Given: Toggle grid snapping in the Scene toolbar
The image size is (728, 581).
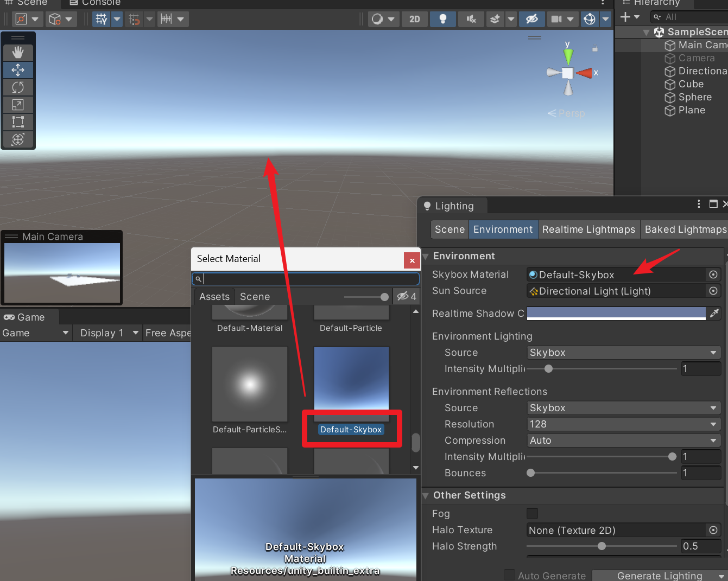Looking at the screenshot, I should pyautogui.click(x=134, y=19).
